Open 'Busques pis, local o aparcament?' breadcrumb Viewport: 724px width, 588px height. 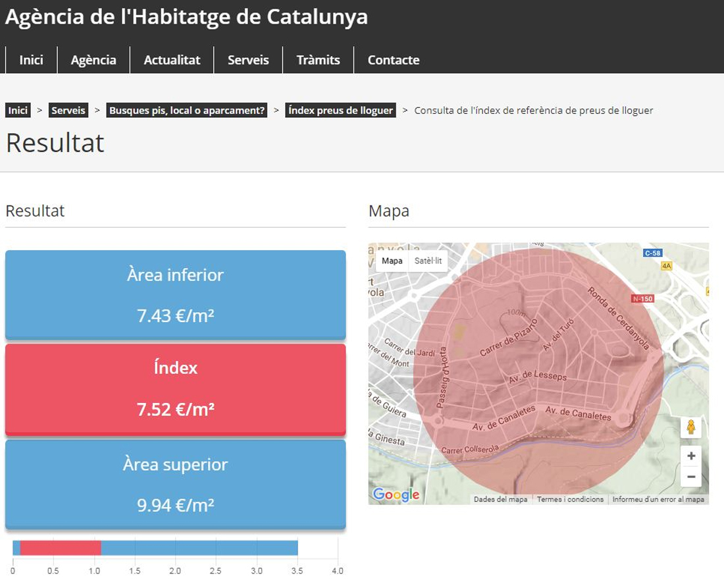pos(187,111)
